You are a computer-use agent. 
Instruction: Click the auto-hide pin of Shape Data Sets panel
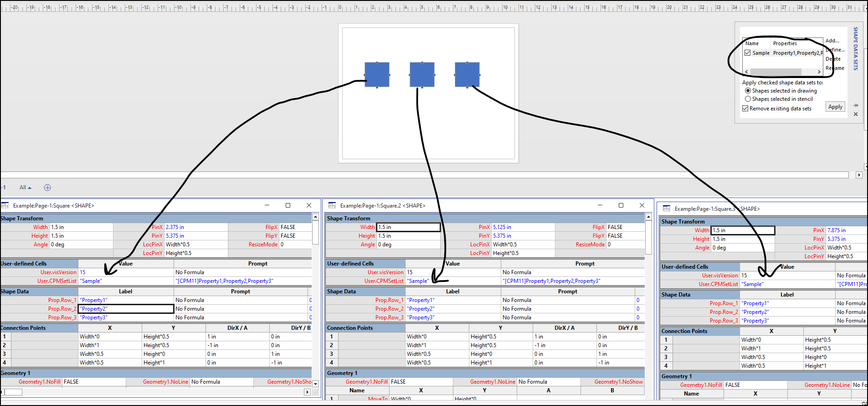pos(856,105)
